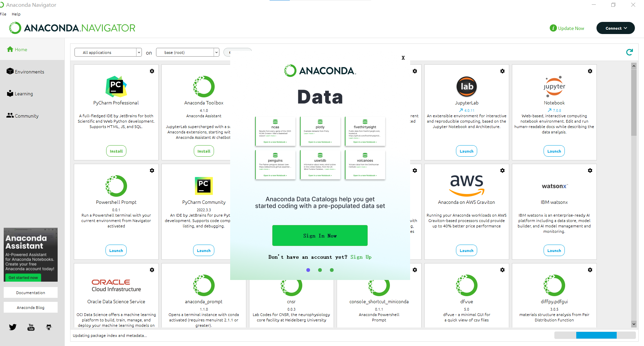
Task: Click the PyCharm Community icon
Action: tap(204, 186)
